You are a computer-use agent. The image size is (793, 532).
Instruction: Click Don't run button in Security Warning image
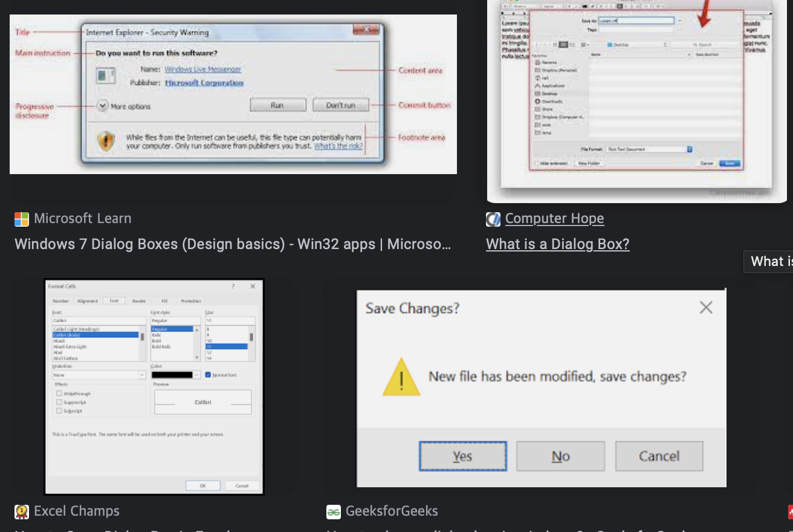pyautogui.click(x=340, y=105)
